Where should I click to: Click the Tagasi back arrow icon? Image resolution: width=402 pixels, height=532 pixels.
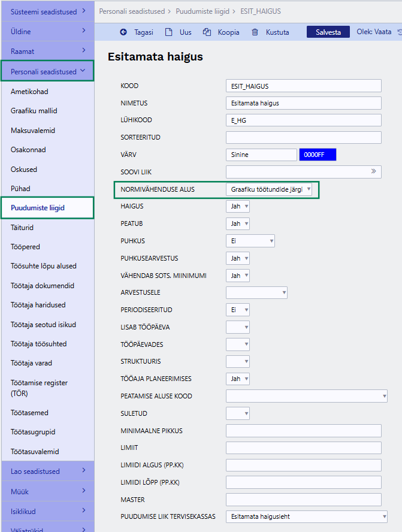tap(123, 32)
